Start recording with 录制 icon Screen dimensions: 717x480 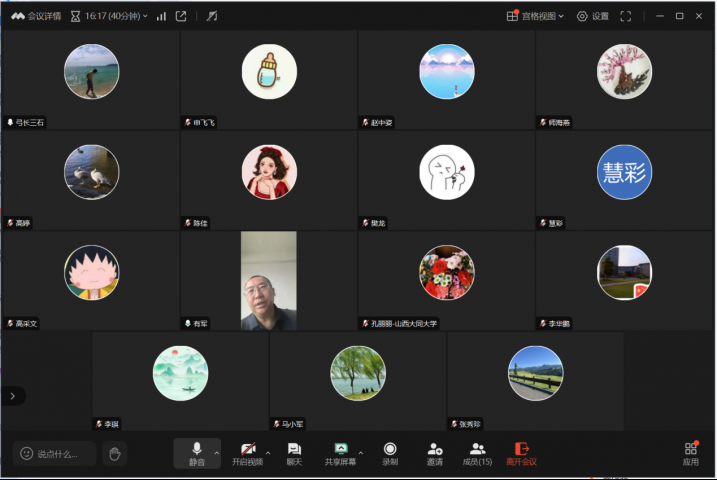tap(390, 453)
